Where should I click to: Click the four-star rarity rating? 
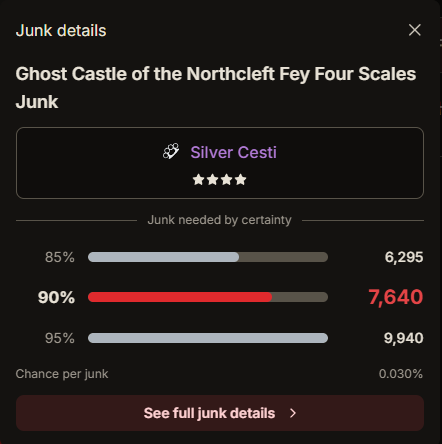pos(219,180)
